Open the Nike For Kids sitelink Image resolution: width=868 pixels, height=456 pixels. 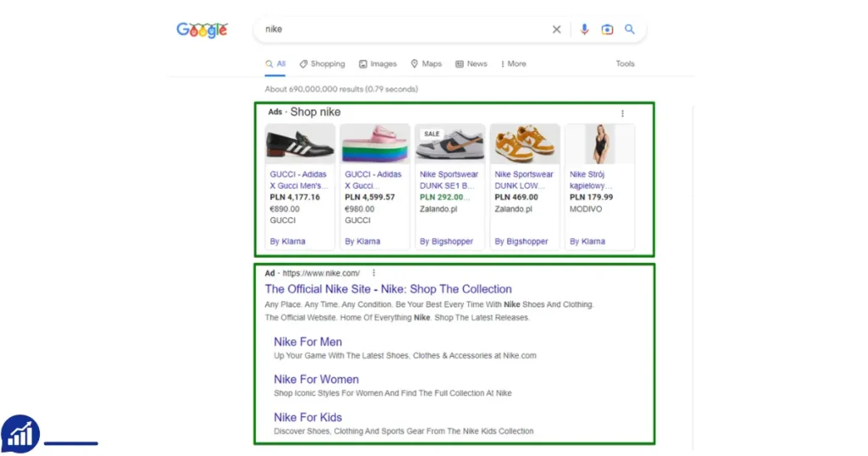[x=308, y=418]
